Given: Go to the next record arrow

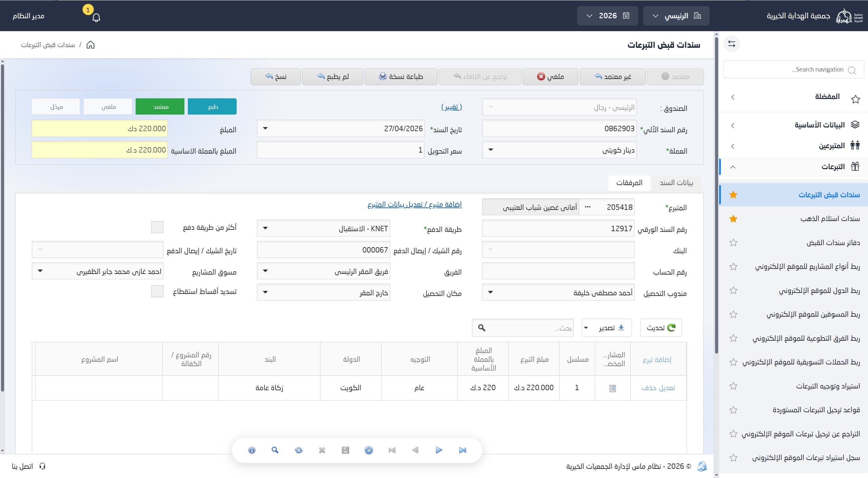Looking at the screenshot, I should tap(439, 450).
